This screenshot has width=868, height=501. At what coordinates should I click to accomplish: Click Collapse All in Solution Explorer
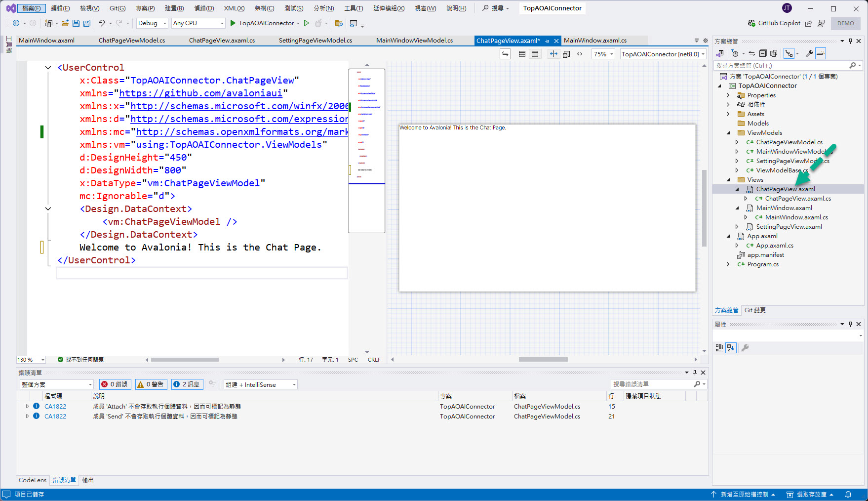point(763,53)
